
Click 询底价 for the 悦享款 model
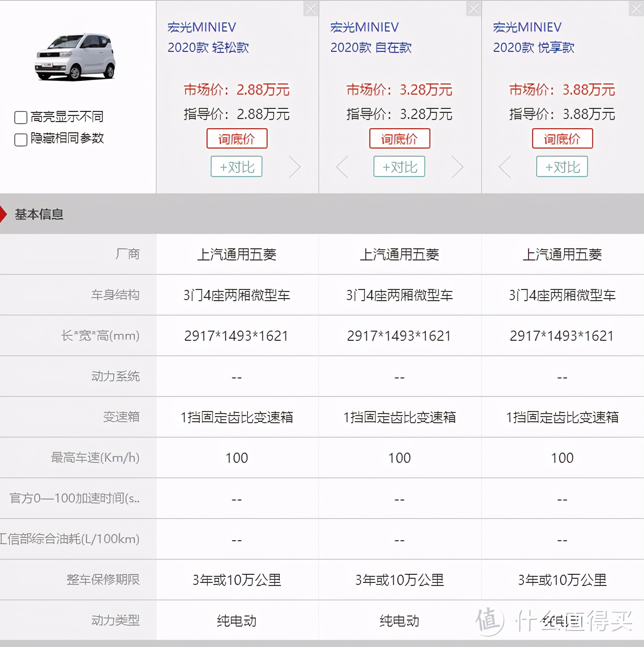click(563, 138)
